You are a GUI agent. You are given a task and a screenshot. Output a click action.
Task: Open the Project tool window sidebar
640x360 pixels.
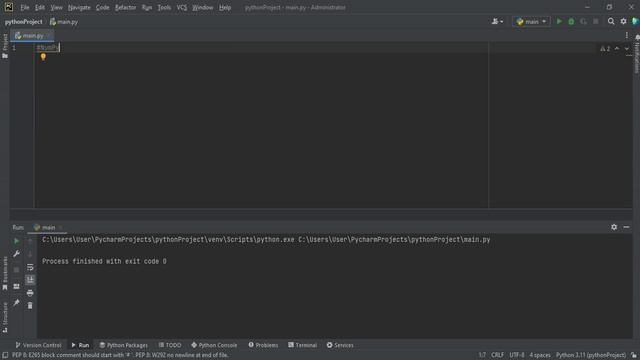tap(5, 46)
